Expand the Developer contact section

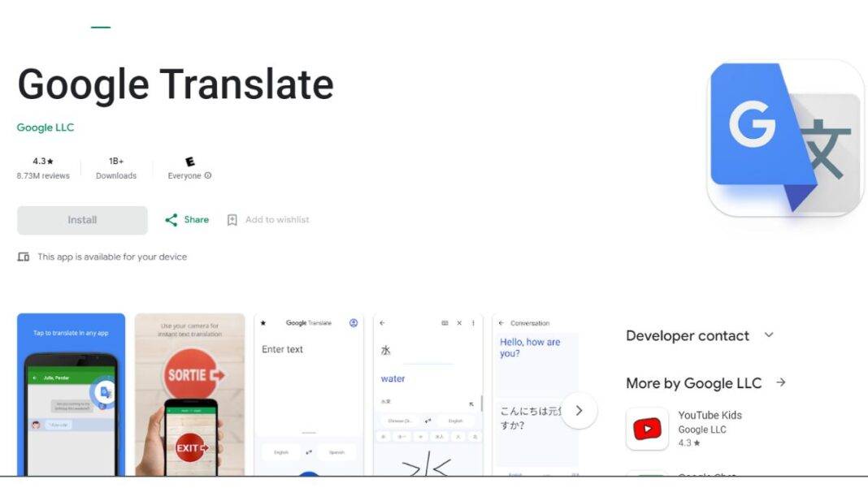point(769,335)
